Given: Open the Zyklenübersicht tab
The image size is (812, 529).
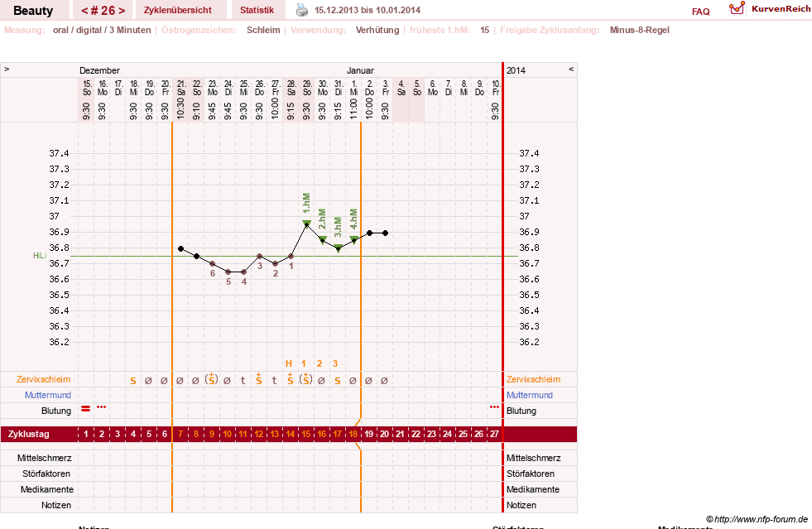Looking at the screenshot, I should pyautogui.click(x=178, y=11).
